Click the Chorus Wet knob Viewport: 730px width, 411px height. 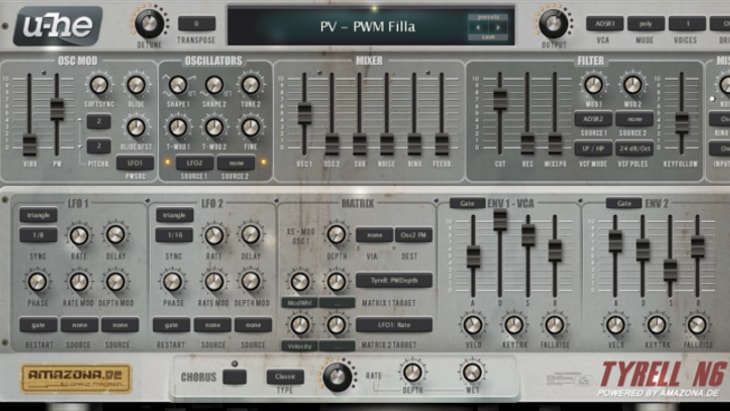click(472, 372)
